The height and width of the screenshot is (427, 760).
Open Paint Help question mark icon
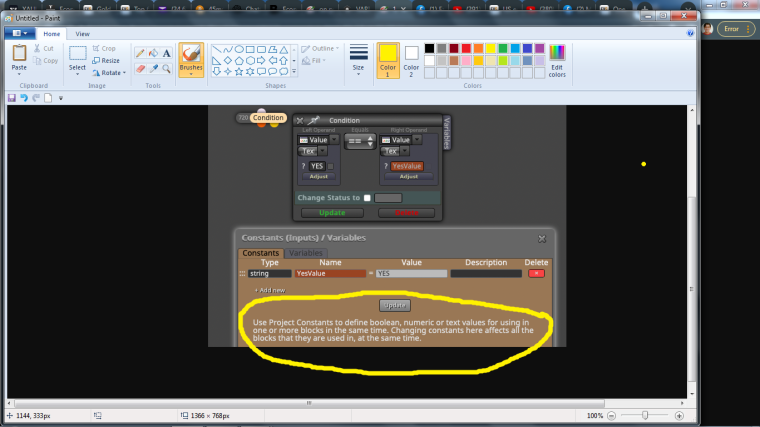[690, 33]
